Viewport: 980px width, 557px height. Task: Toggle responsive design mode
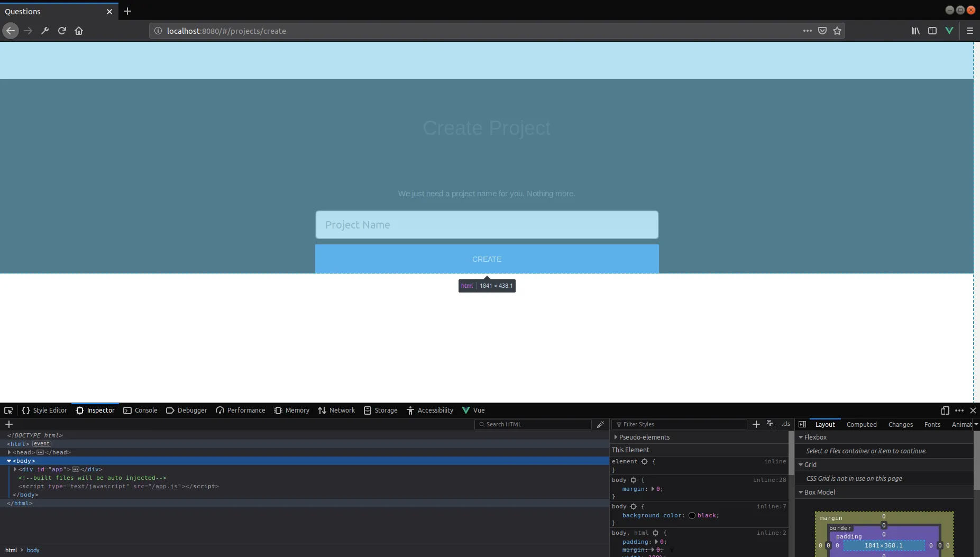[x=945, y=410]
